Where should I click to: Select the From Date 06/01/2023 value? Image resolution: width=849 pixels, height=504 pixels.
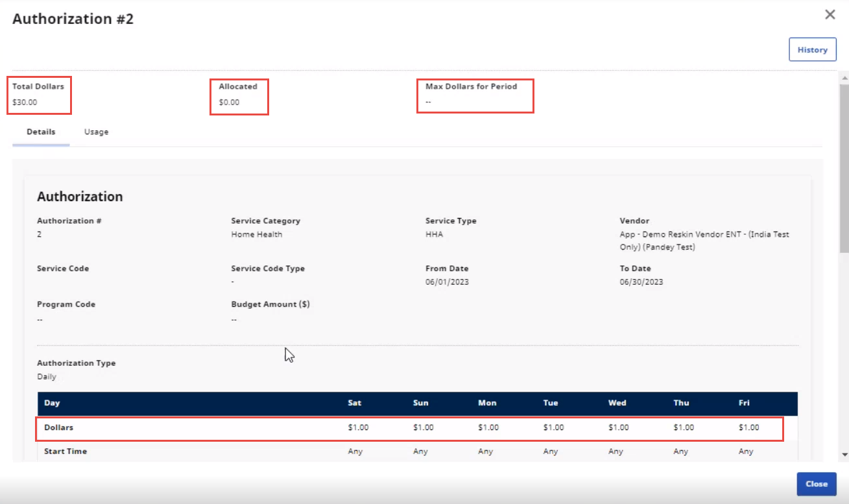[x=447, y=282]
